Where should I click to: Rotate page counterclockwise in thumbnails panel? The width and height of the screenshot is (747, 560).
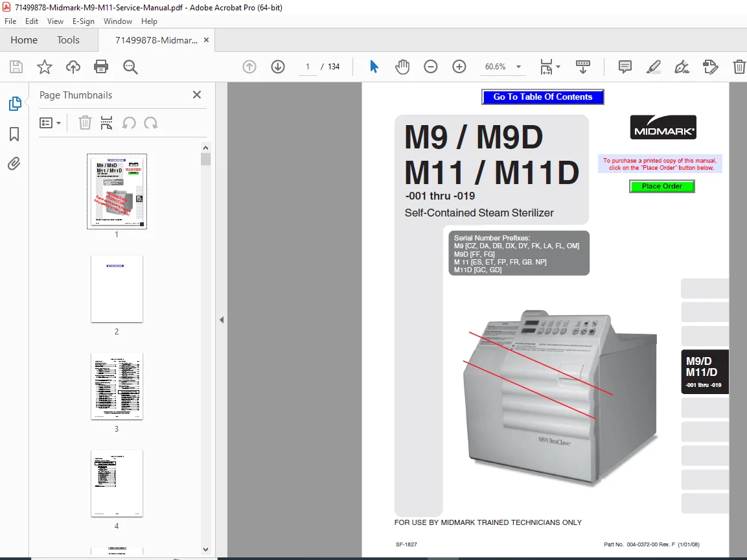coord(129,123)
